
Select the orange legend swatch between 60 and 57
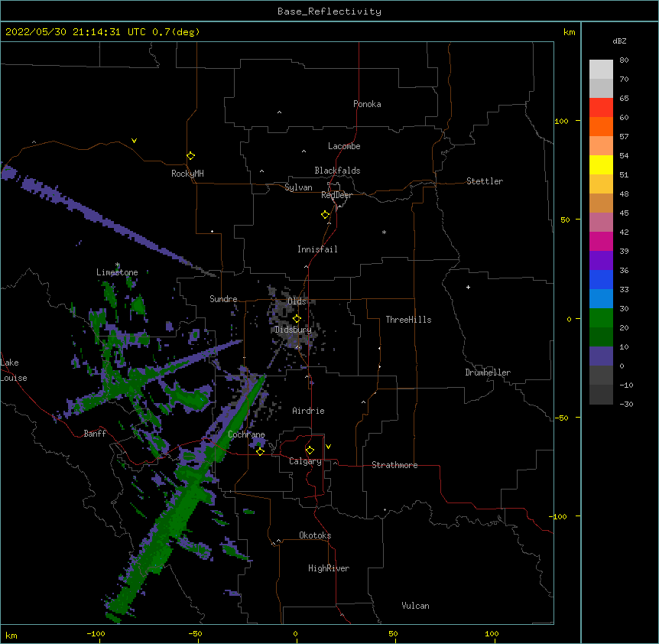tap(601, 126)
